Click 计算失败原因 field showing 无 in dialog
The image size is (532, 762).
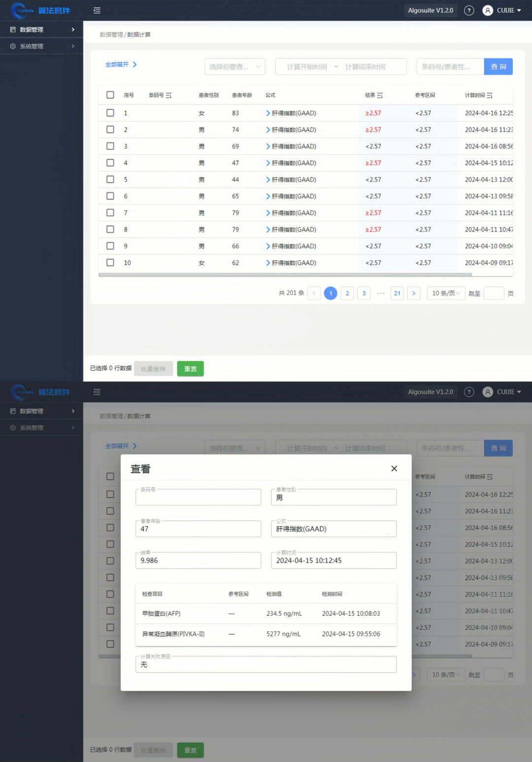[x=266, y=664]
